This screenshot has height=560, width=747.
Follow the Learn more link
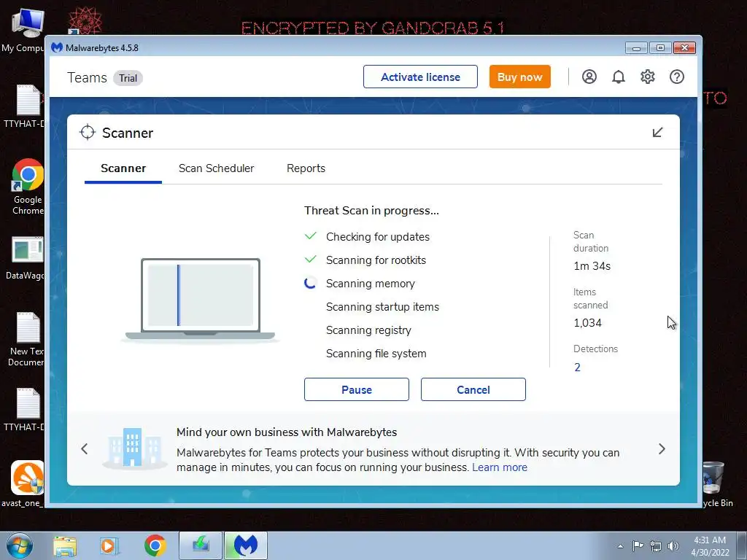coord(500,467)
